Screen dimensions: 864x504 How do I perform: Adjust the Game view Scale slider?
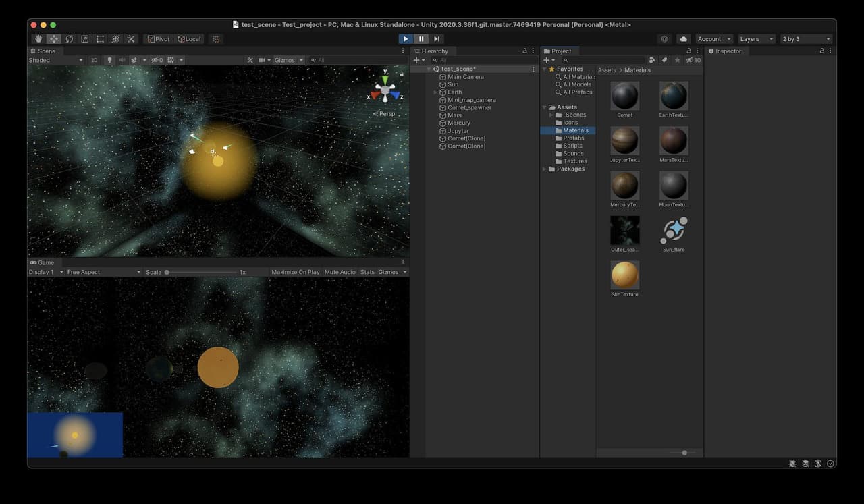coord(201,272)
